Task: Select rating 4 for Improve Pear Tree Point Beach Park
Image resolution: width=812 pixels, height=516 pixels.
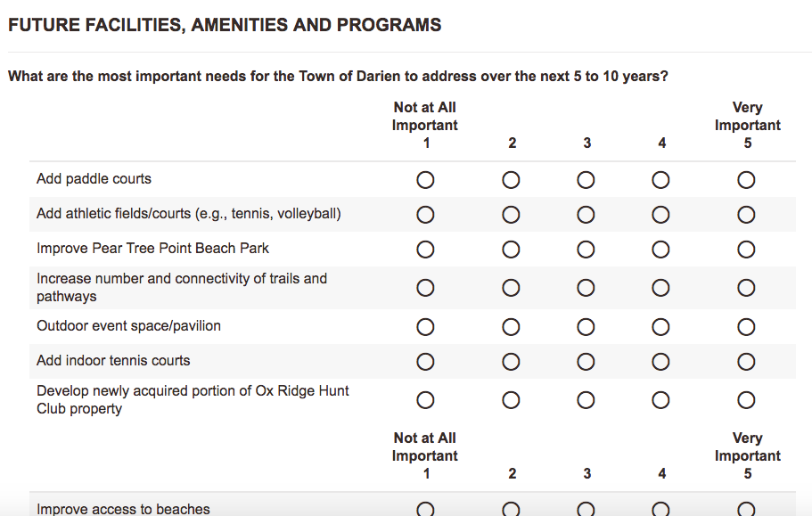Action: click(660, 249)
